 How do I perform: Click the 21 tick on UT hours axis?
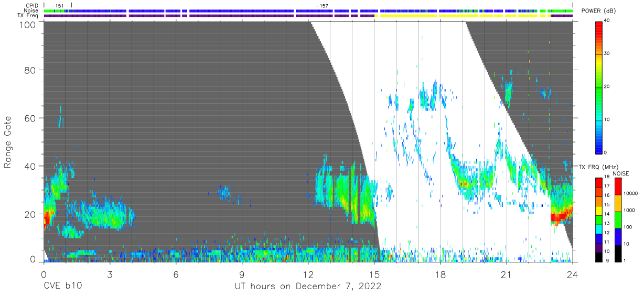pos(506,274)
